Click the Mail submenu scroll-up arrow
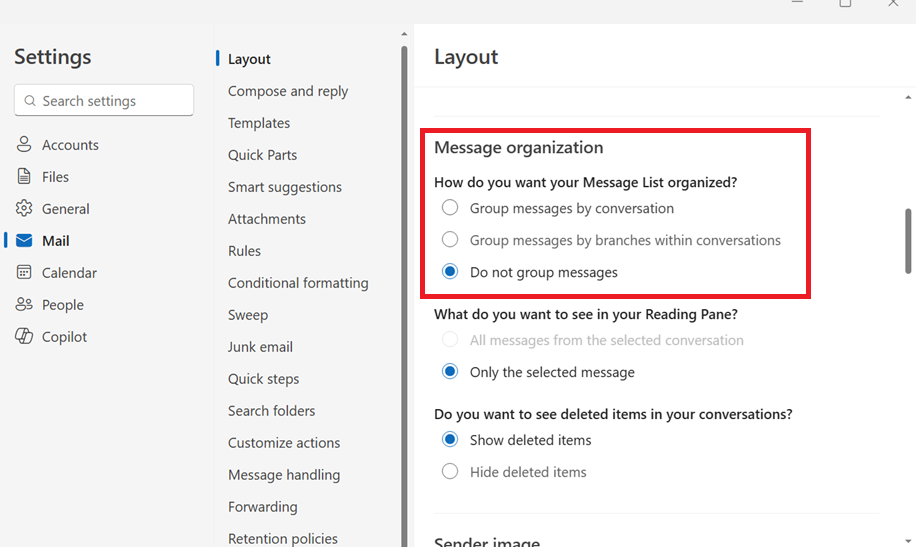Image resolution: width=916 pixels, height=547 pixels. pos(404,34)
